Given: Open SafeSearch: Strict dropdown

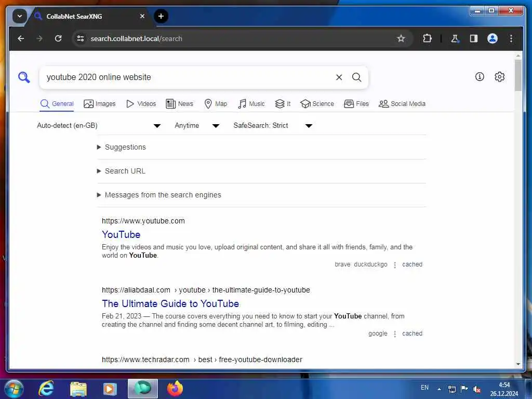Looking at the screenshot, I should [273, 126].
